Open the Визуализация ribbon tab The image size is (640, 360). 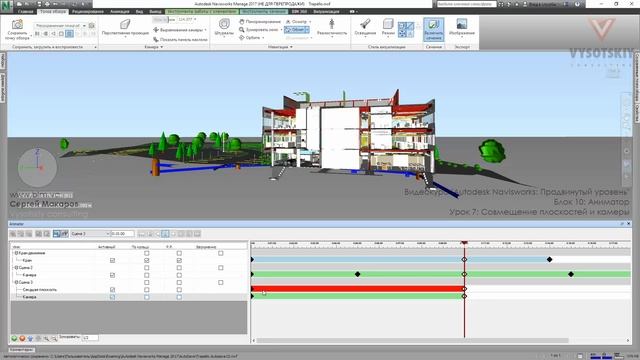(x=327, y=11)
